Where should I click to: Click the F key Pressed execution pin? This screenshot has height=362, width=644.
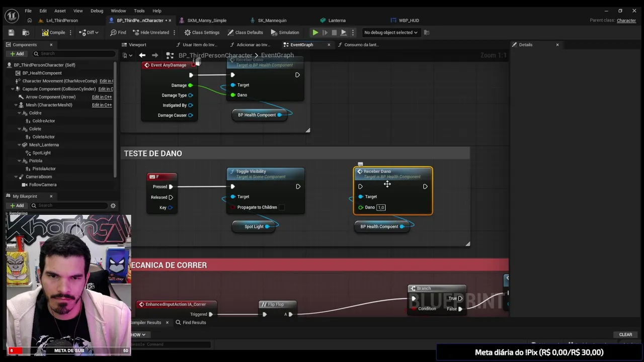[x=171, y=187]
